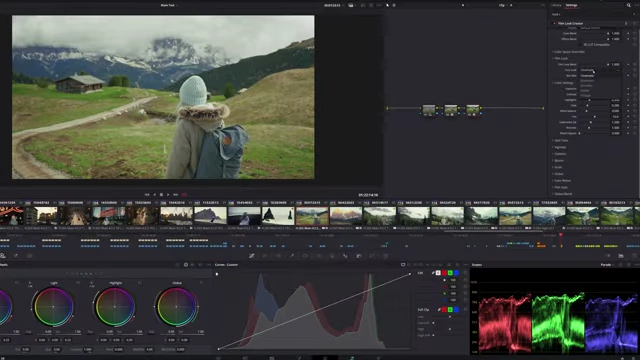Expand the Flicker section

click(558, 174)
